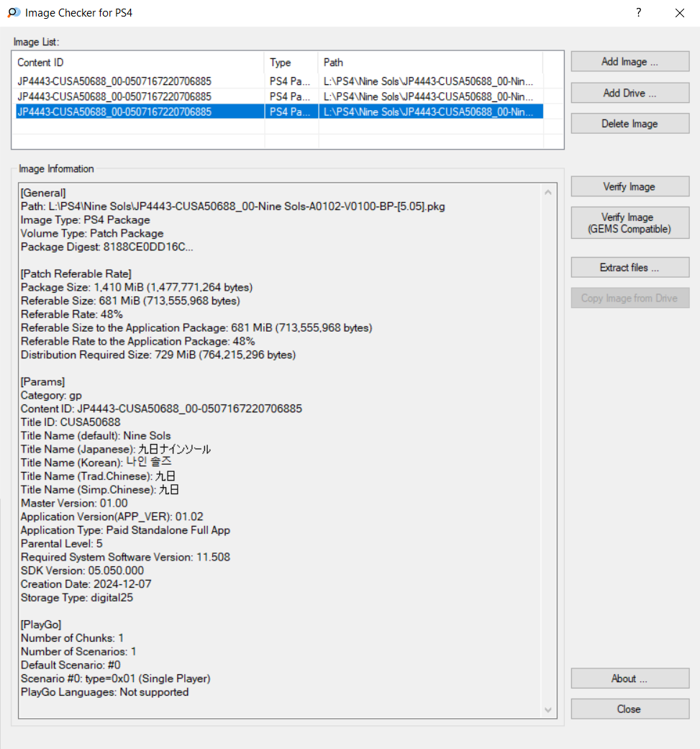700x749 pixels.
Task: Click the 'Category: gp' line
Action: 51,396
